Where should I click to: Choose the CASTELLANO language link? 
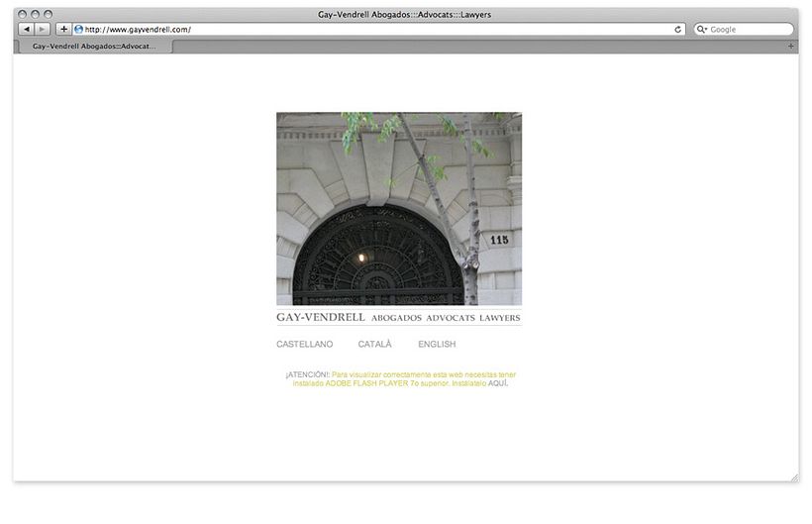pos(305,345)
